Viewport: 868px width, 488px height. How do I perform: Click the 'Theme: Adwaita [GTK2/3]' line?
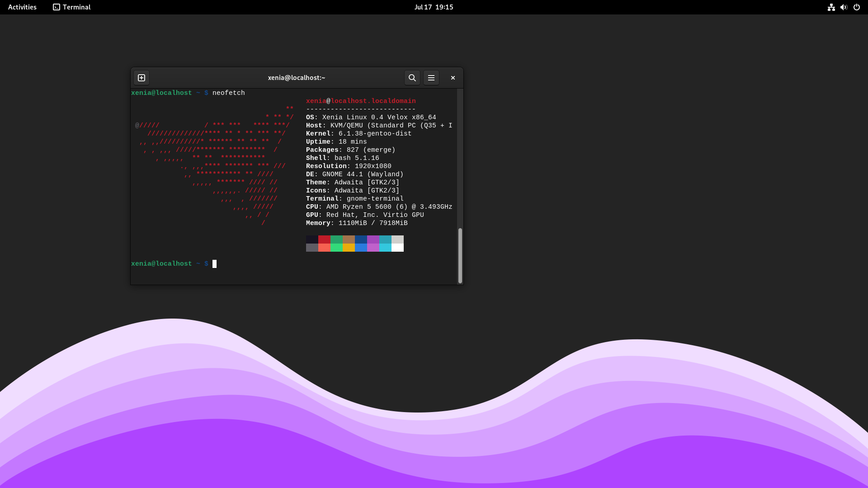[x=353, y=183]
